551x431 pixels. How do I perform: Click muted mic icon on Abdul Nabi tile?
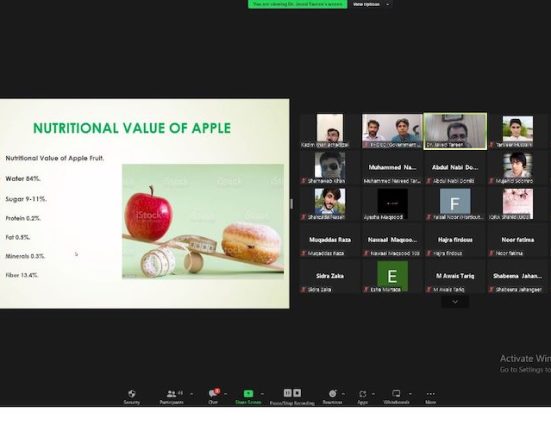coord(428,181)
